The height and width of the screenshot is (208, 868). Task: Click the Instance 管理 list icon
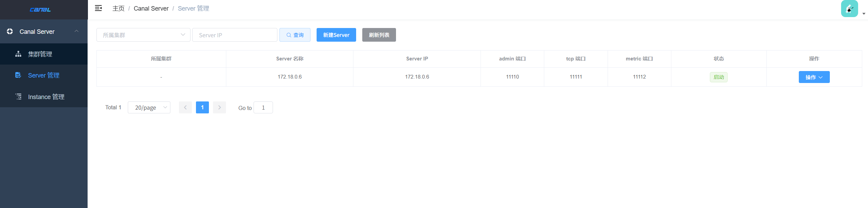click(18, 97)
